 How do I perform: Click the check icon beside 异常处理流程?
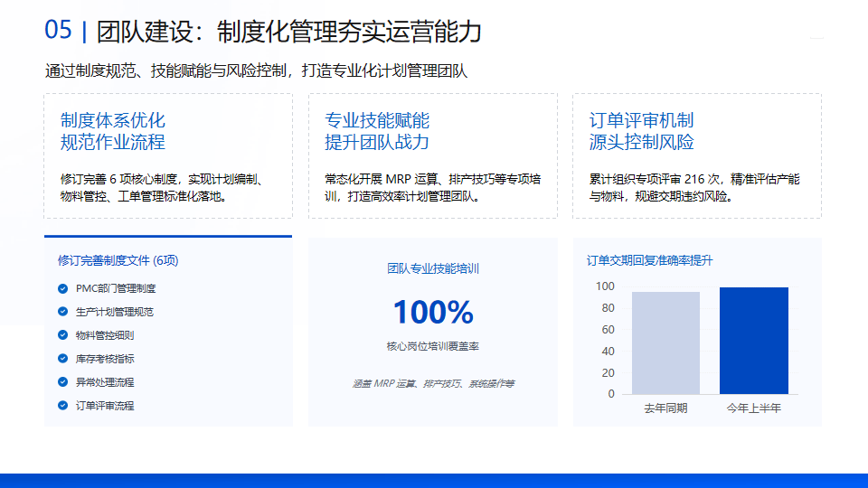coord(62,382)
